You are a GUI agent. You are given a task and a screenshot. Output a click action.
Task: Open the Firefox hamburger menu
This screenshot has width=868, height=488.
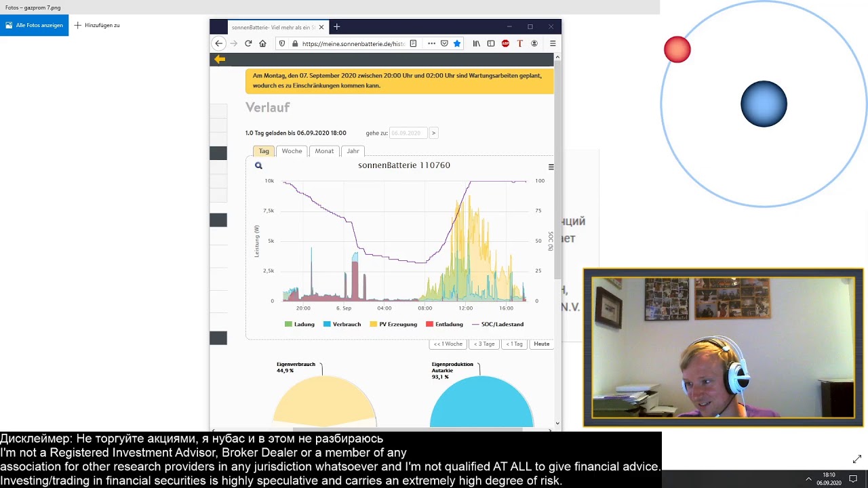553,43
